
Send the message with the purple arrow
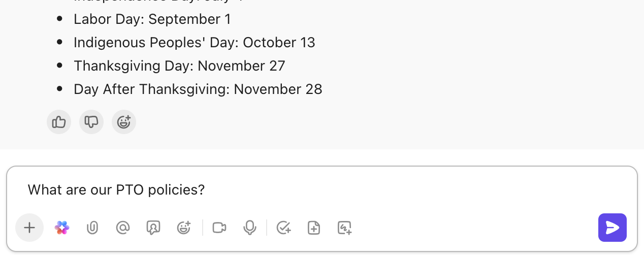(612, 228)
